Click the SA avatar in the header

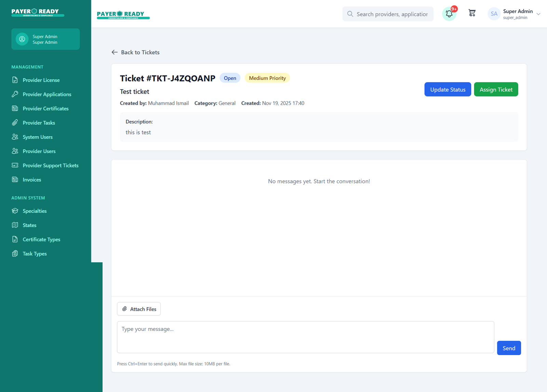[494, 14]
